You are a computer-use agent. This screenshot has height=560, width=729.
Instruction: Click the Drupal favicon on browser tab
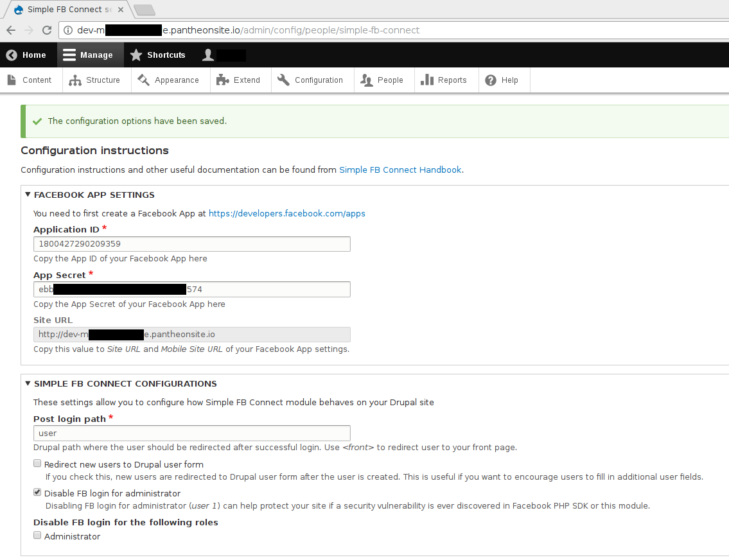tap(19, 9)
